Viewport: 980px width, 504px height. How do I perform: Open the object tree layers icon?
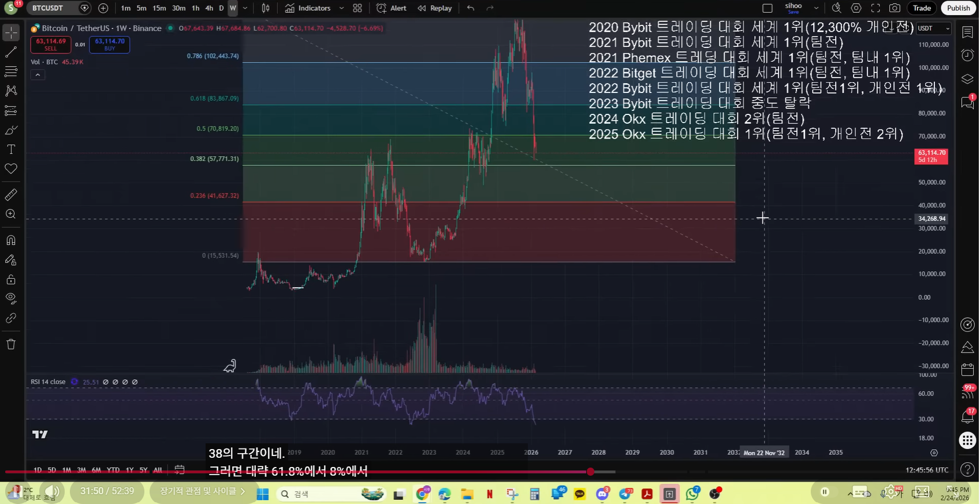(968, 79)
